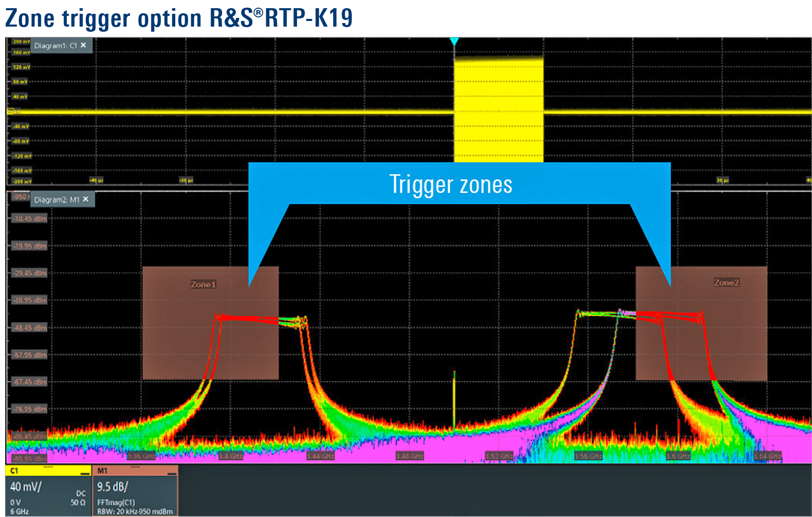812x517 pixels.
Task: Click the cyan trigger position marker
Action: [x=454, y=41]
